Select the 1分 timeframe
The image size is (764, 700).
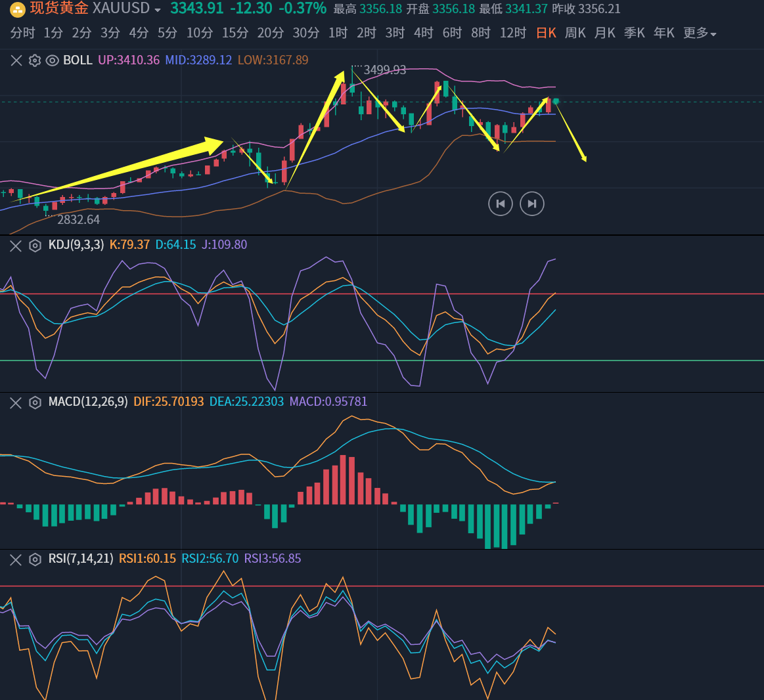pos(53,33)
